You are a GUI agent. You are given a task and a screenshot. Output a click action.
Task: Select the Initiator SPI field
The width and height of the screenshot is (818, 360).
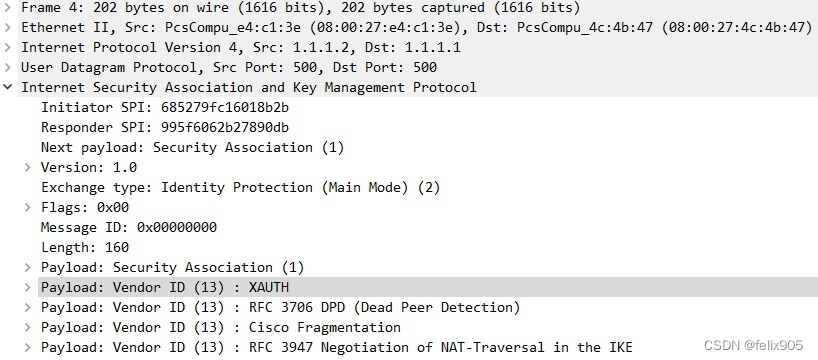(x=165, y=107)
